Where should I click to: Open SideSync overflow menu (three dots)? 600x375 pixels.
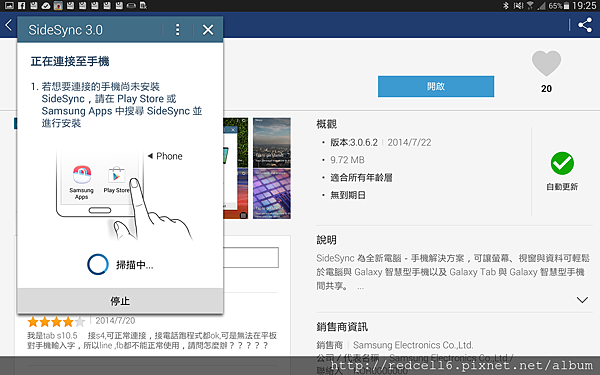pyautogui.click(x=178, y=29)
